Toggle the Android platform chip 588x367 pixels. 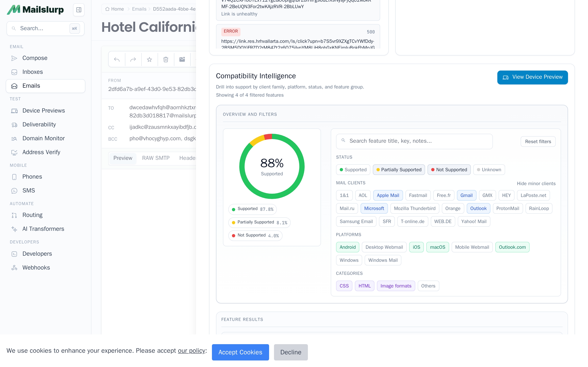[x=347, y=247]
